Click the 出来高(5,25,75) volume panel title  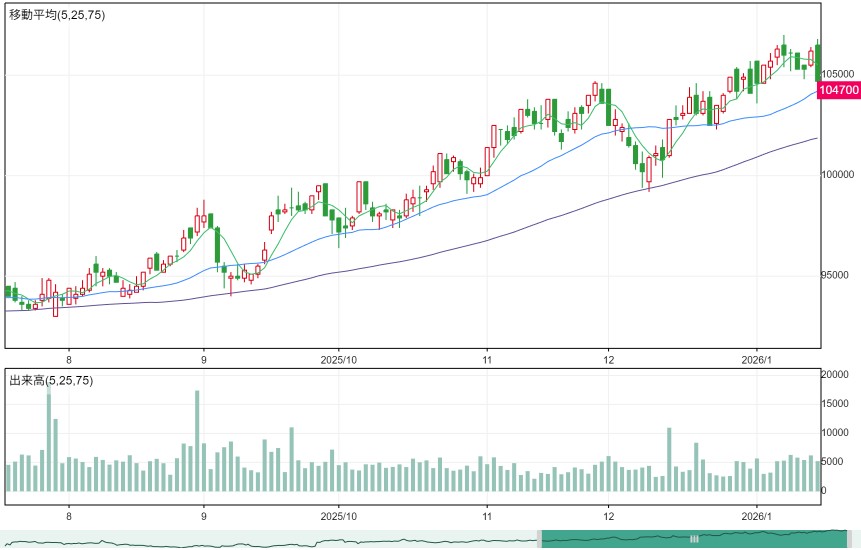click(x=51, y=380)
